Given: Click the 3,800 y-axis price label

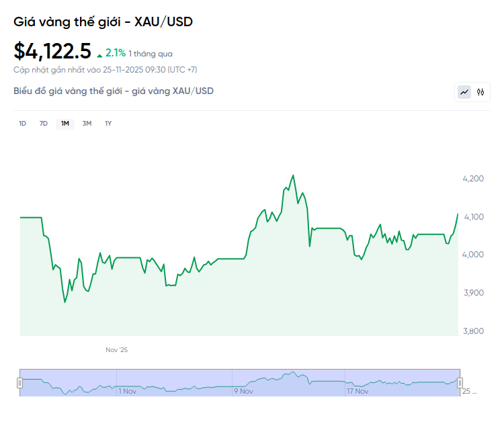Looking at the screenshot, I should [473, 331].
